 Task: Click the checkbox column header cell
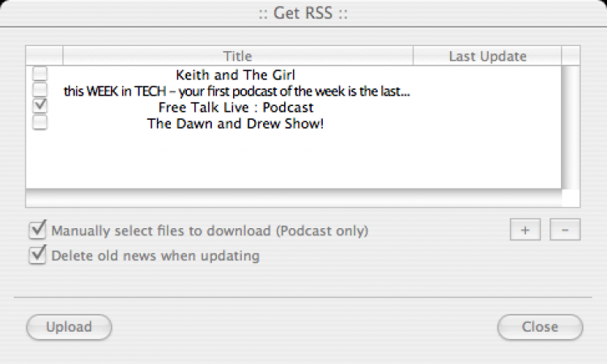[44, 56]
